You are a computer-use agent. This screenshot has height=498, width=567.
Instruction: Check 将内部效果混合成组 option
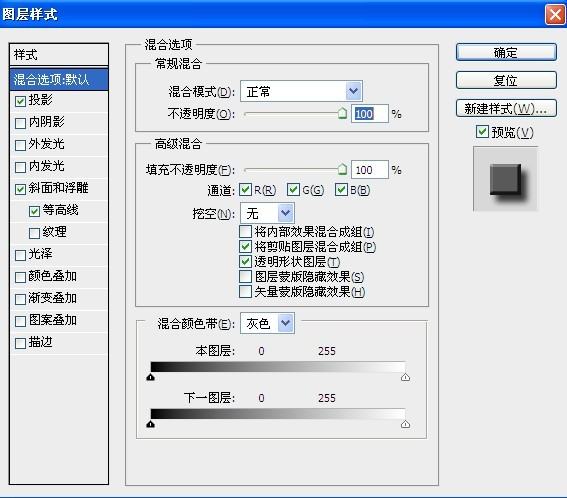point(246,231)
